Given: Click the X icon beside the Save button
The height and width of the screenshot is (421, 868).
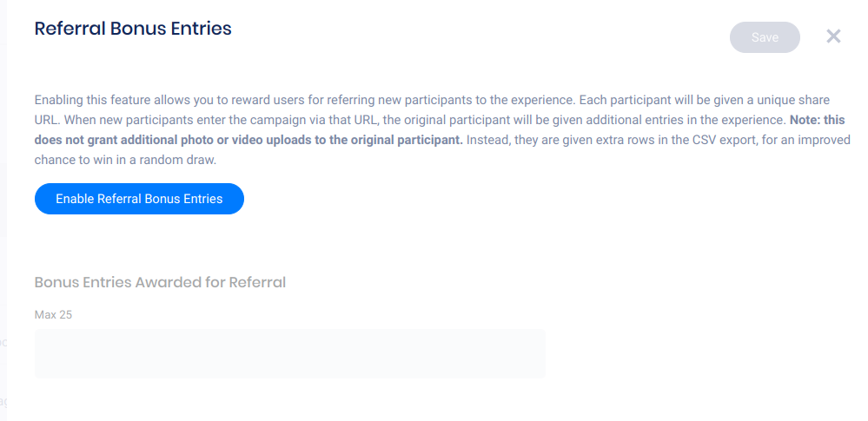Looking at the screenshot, I should coord(833,36).
